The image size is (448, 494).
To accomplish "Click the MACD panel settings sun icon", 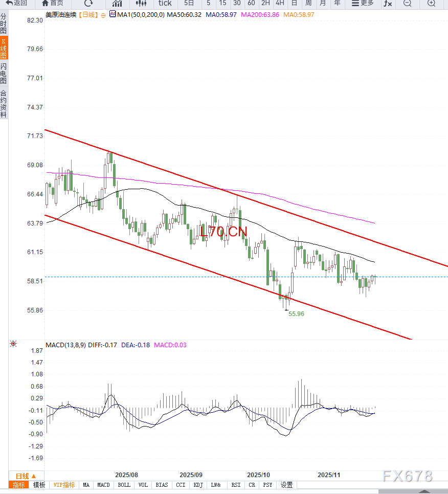I will pos(13,344).
